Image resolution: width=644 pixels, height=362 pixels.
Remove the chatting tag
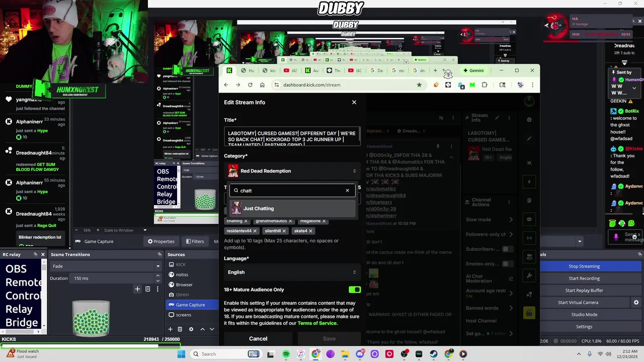246,221
